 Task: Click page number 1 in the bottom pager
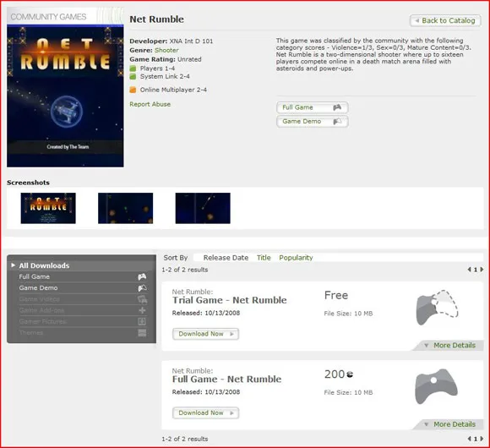pos(476,439)
